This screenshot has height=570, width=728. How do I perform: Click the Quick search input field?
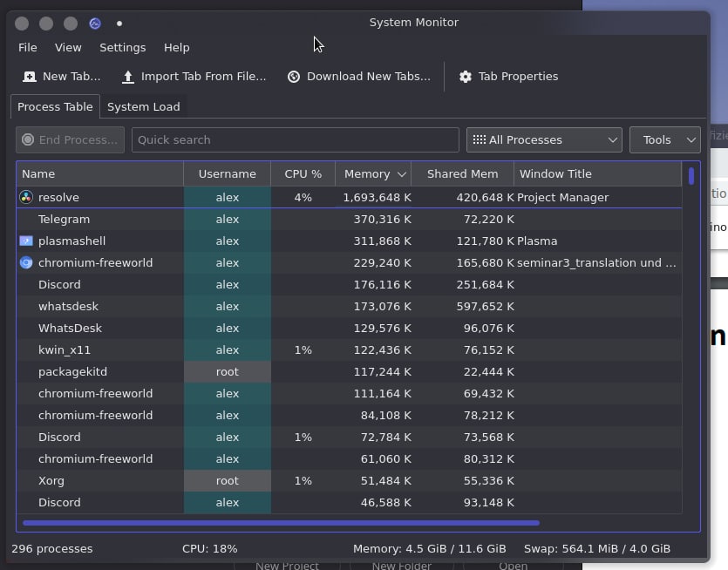tap(296, 139)
